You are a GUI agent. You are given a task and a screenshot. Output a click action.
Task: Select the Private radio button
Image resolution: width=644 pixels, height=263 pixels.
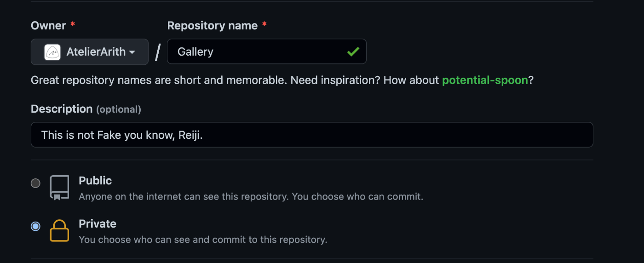(x=35, y=226)
